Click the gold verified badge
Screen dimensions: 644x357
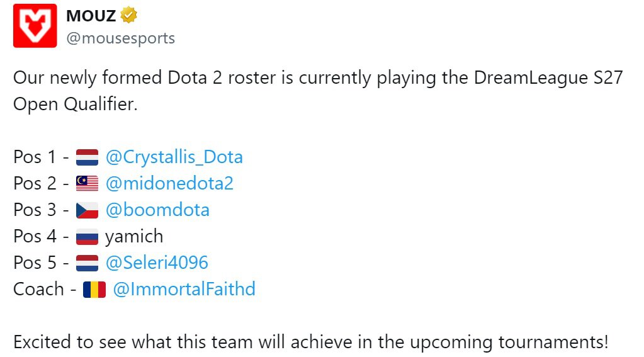pyautogui.click(x=129, y=14)
